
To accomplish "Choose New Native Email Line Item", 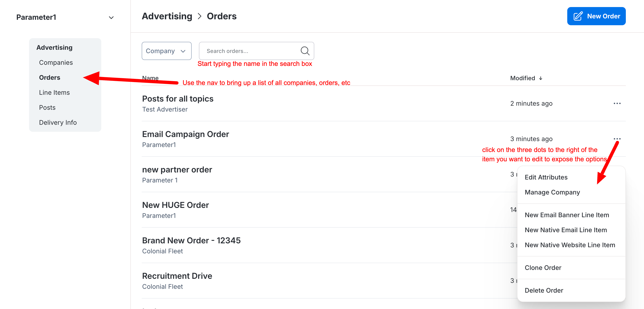I will [565, 230].
